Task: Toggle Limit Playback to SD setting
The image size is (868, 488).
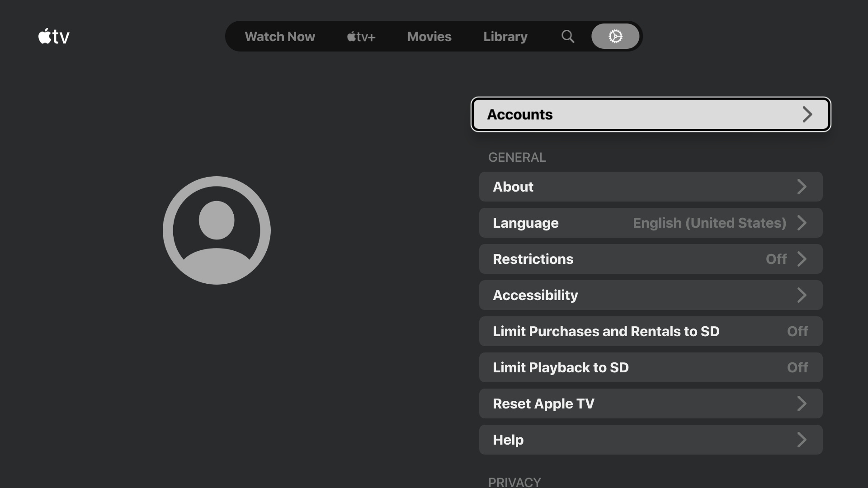Action: (651, 367)
